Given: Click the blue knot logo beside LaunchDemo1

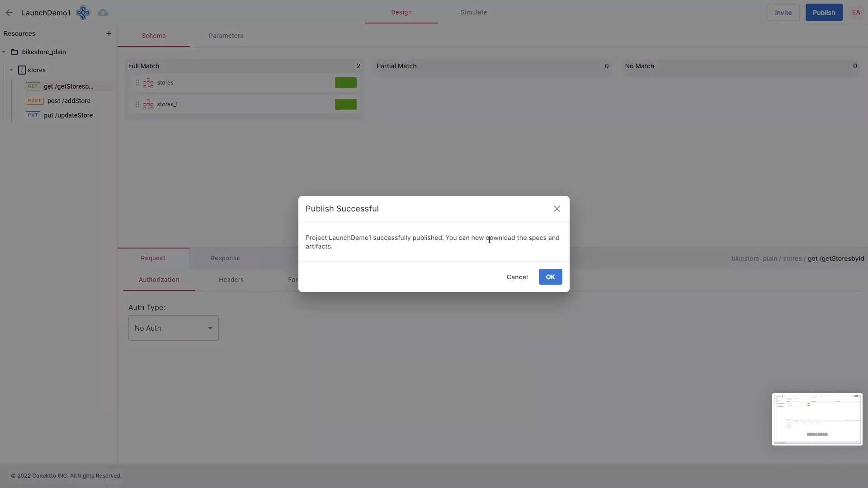Looking at the screenshot, I should [83, 13].
